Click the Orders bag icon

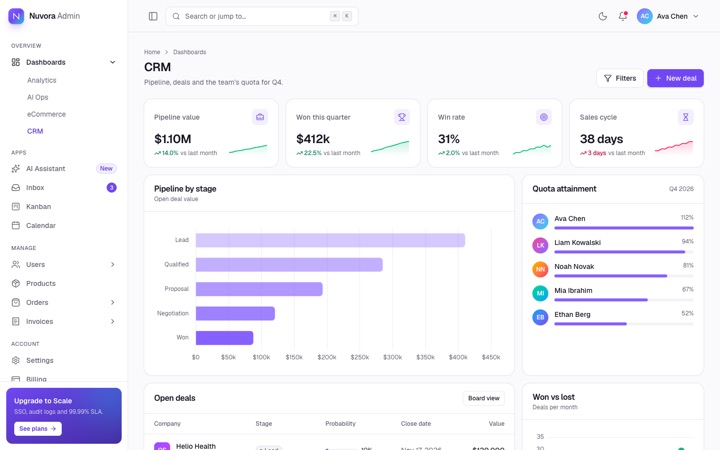[x=16, y=302]
